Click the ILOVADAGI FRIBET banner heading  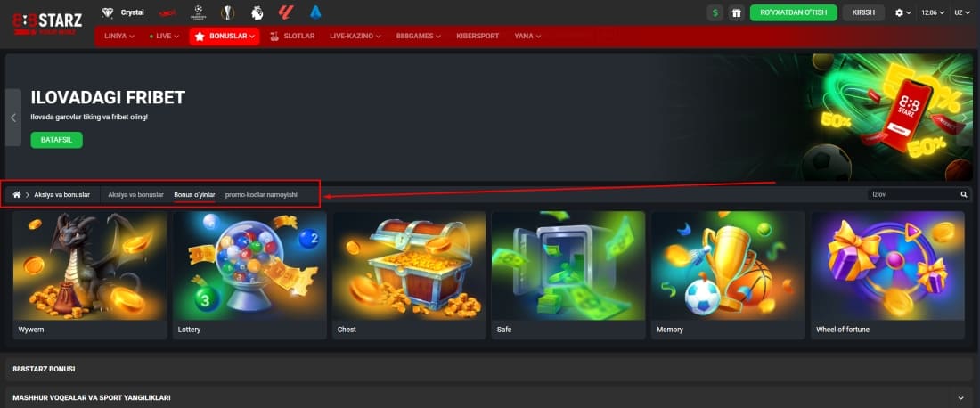[108, 97]
